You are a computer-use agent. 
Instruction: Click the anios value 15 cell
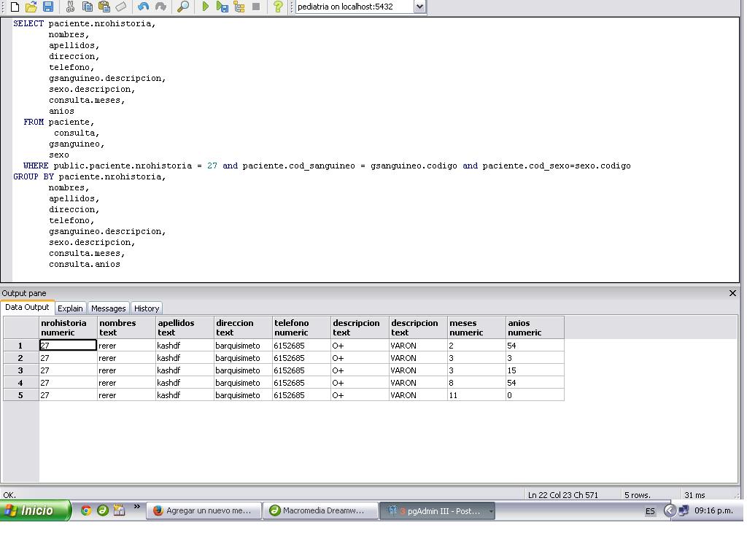click(x=535, y=370)
